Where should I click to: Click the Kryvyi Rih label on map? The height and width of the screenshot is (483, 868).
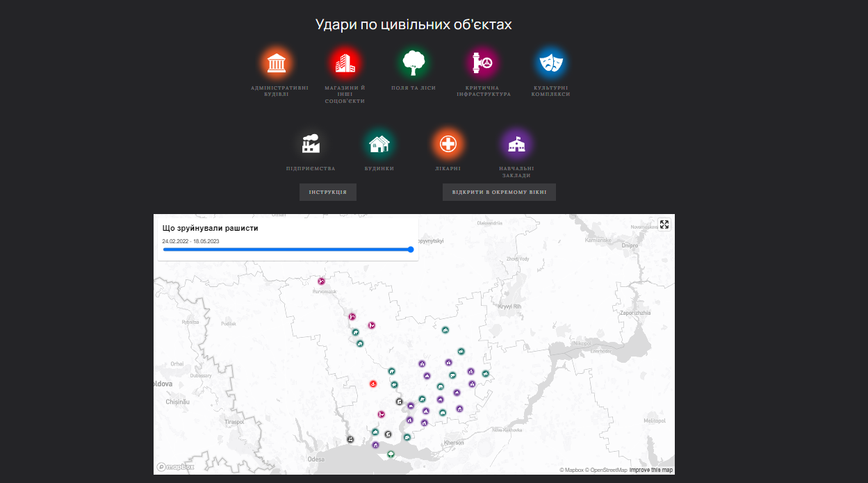tap(511, 306)
